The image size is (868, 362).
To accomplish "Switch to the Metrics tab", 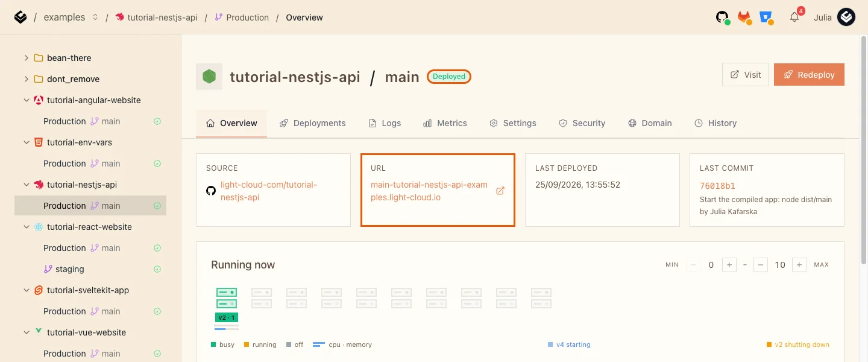I will point(445,123).
